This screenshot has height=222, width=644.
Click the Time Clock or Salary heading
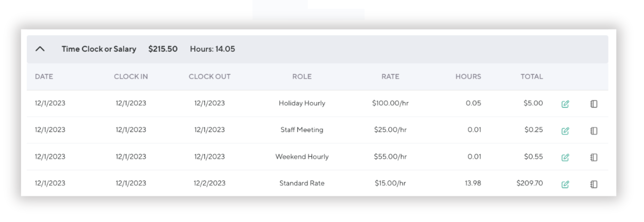pyautogui.click(x=99, y=49)
